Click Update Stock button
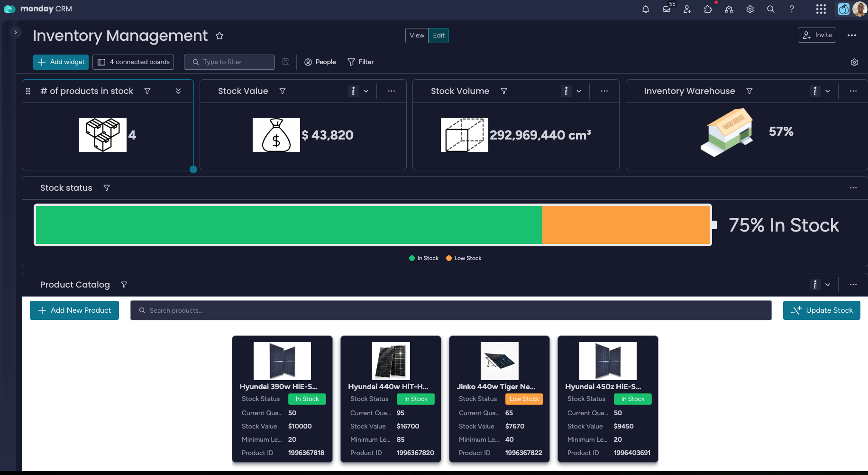This screenshot has height=475, width=868. pos(822,310)
